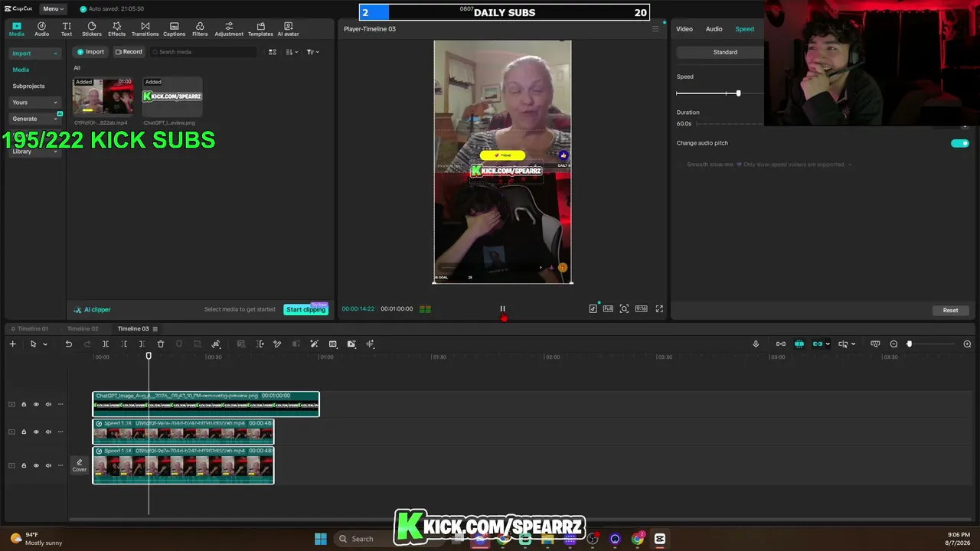Viewport: 980px width, 551px height.
Task: Expand the Yours section
Action: 35,103
